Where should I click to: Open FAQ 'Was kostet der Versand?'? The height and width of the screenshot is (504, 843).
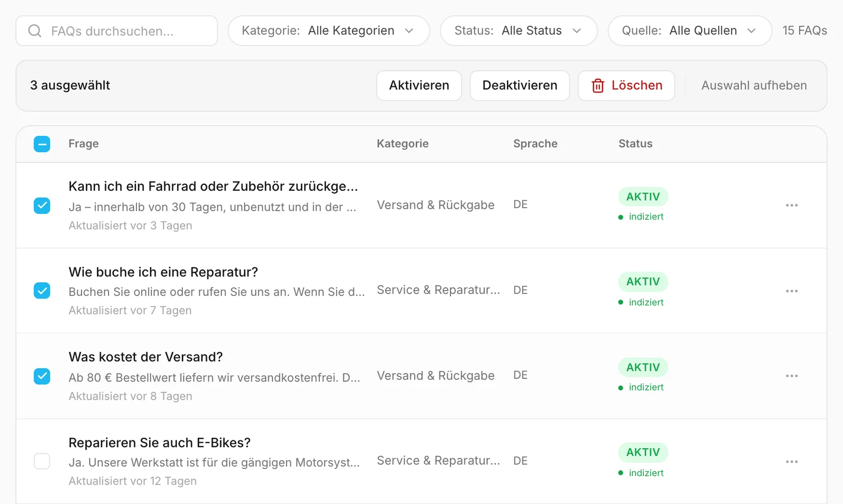pos(145,357)
